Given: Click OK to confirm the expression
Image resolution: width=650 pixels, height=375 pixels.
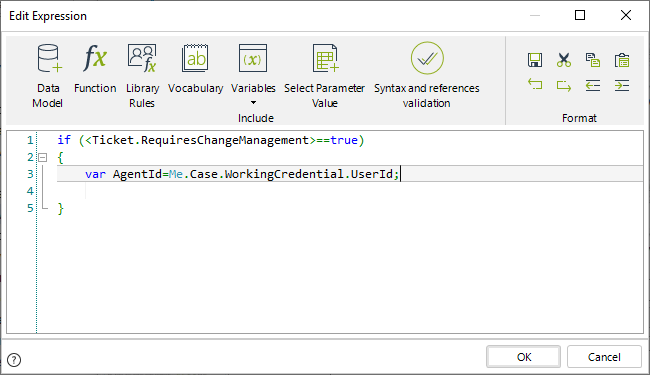Looking at the screenshot, I should [x=524, y=357].
